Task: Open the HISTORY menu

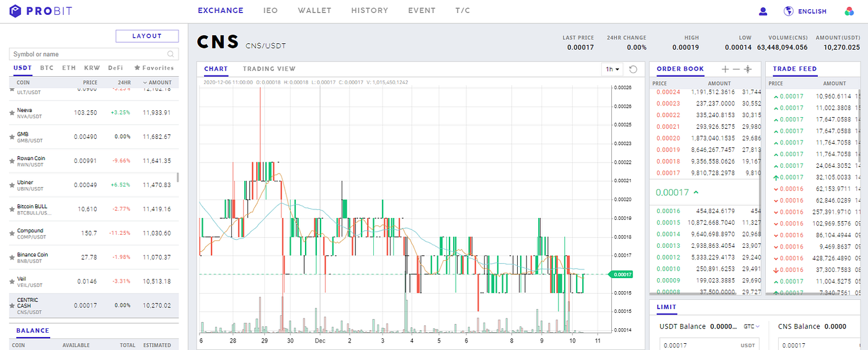Action: point(370,11)
